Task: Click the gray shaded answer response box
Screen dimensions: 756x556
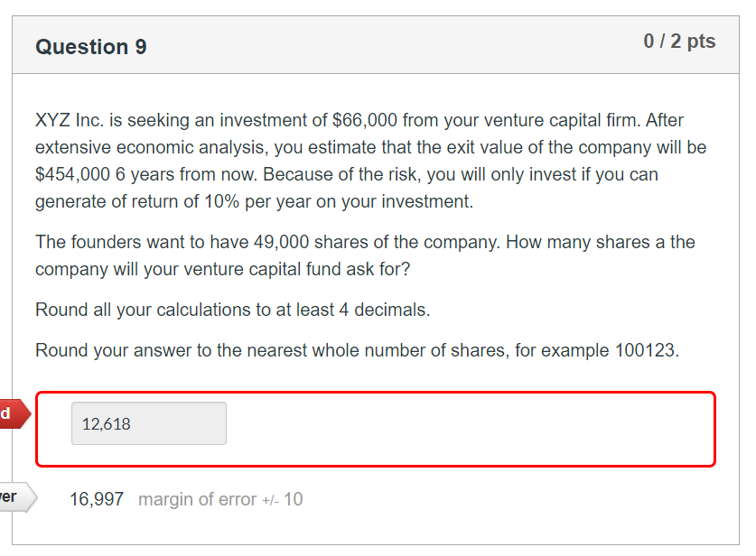Action: click(x=148, y=422)
